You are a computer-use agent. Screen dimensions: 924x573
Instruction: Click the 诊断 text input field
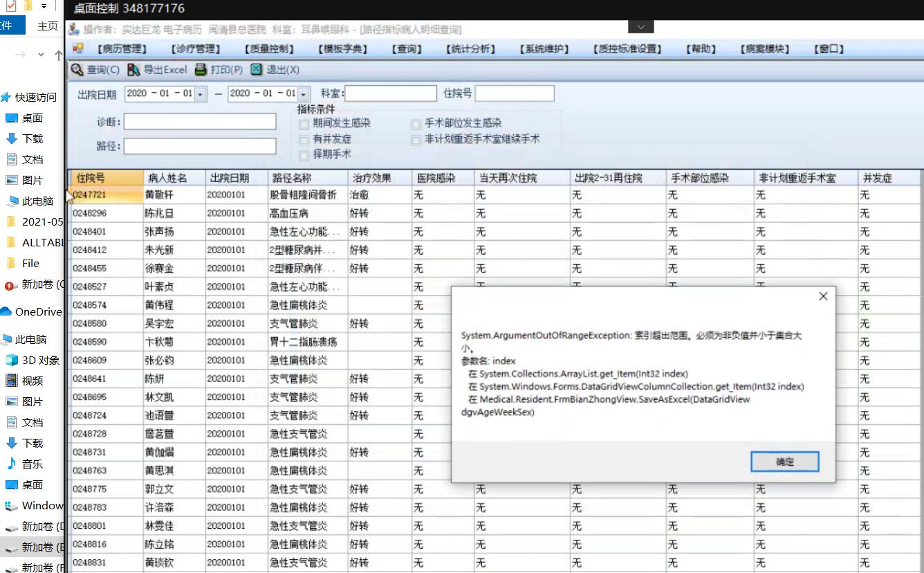(200, 122)
